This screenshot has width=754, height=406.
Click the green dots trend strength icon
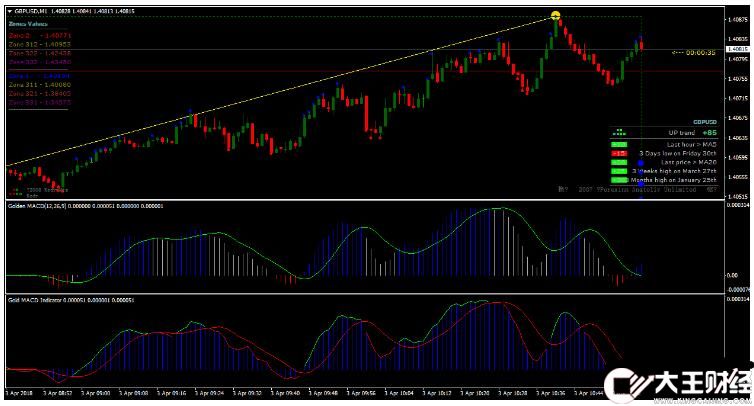[x=619, y=132]
